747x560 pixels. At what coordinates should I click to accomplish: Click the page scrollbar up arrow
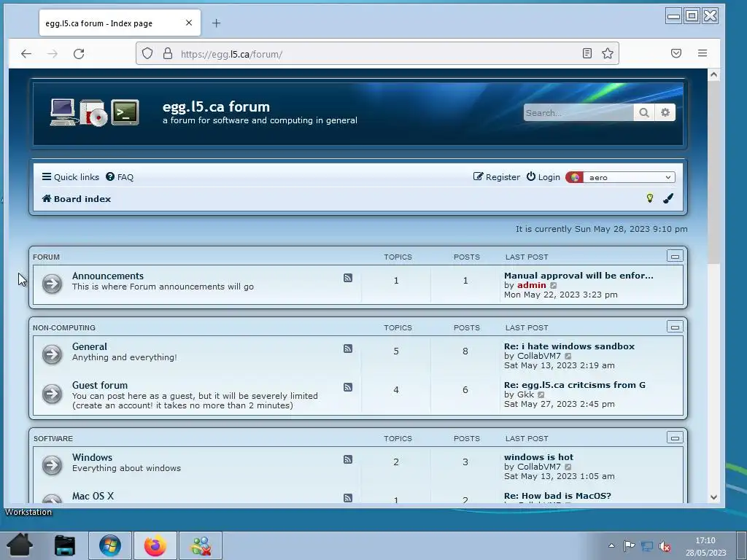713,74
